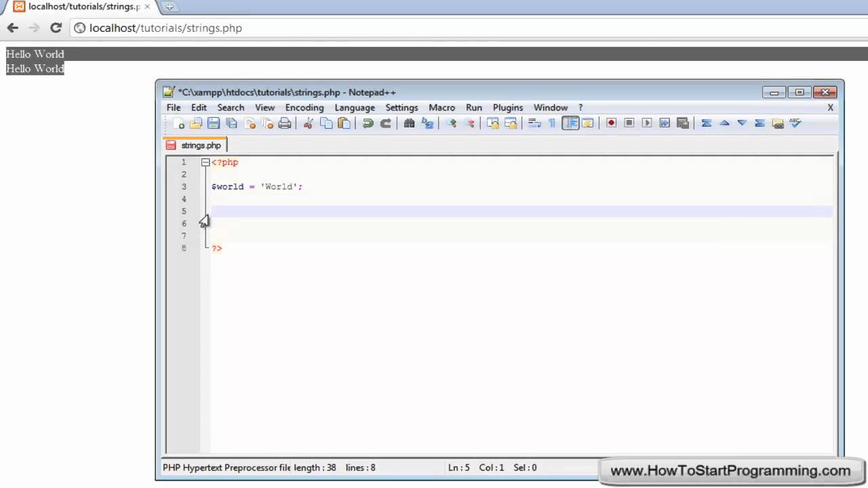Viewport: 868px width, 488px height.
Task: Run the ABC spell-check icon
Action: pos(795,123)
